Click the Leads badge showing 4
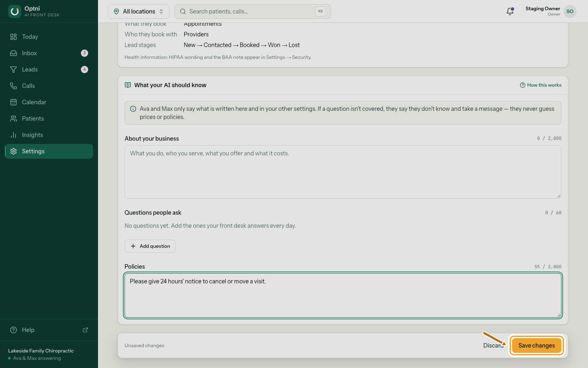Image resolution: width=588 pixels, height=368 pixels. coord(85,70)
